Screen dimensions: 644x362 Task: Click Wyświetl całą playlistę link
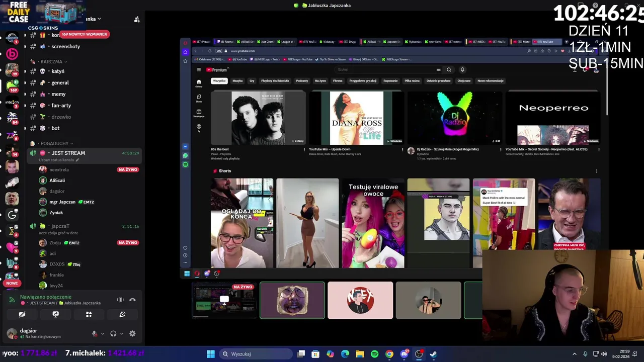225,158
